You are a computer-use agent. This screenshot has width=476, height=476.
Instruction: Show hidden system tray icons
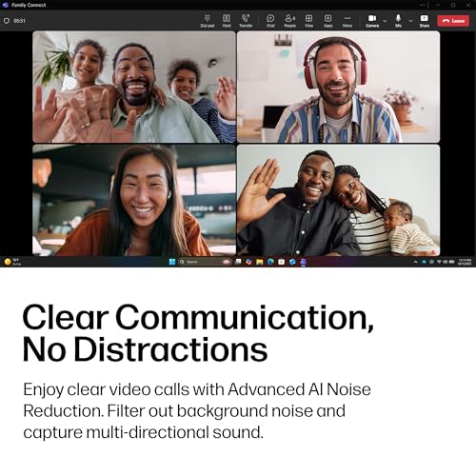415,262
